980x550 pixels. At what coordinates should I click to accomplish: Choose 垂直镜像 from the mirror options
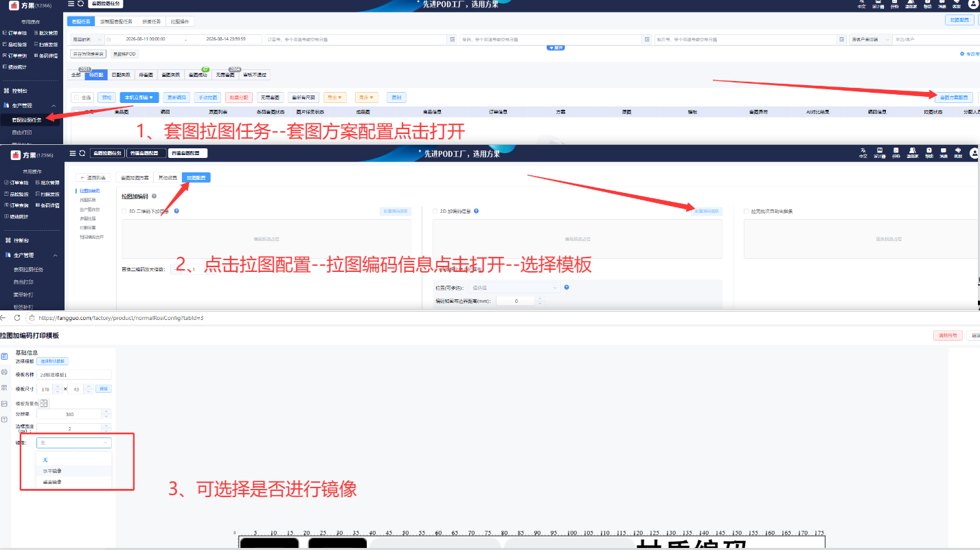click(74, 482)
